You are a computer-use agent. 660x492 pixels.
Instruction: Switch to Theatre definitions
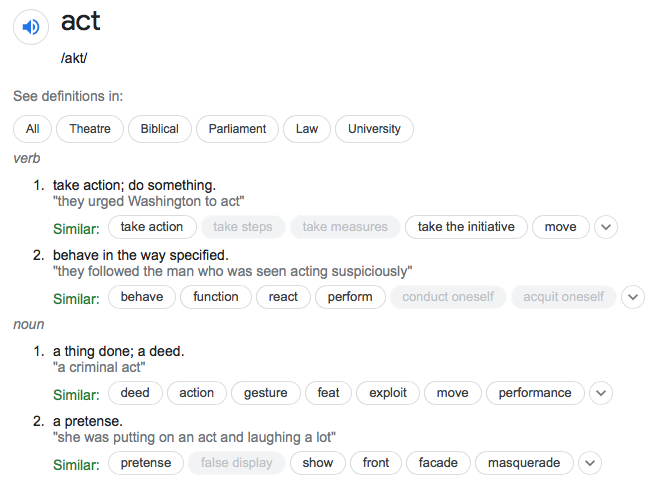tap(90, 129)
